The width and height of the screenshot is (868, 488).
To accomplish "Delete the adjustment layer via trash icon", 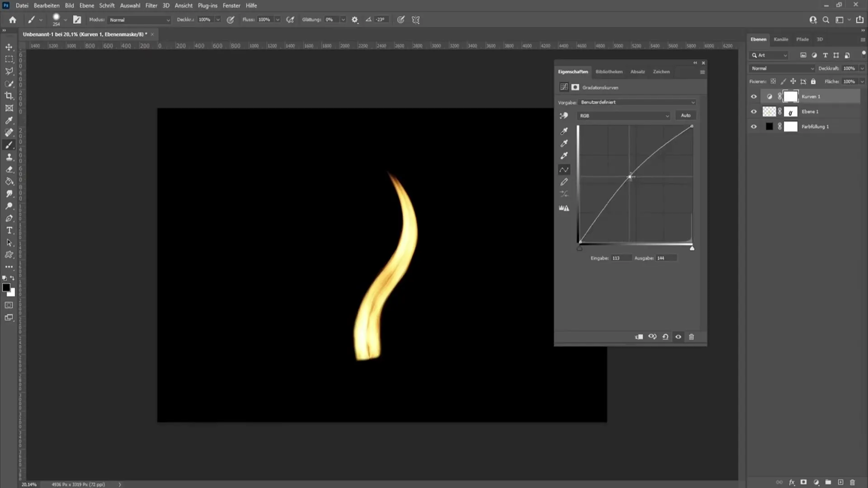I will [x=691, y=337].
